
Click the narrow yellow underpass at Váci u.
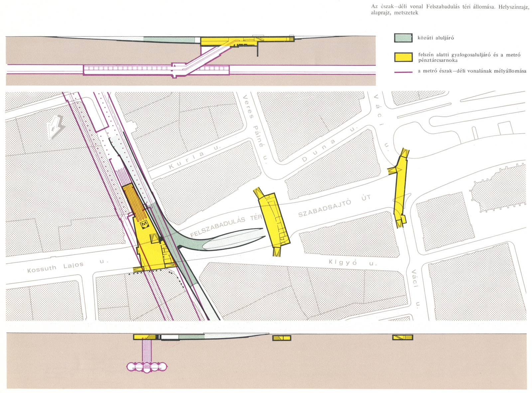coord(400,187)
